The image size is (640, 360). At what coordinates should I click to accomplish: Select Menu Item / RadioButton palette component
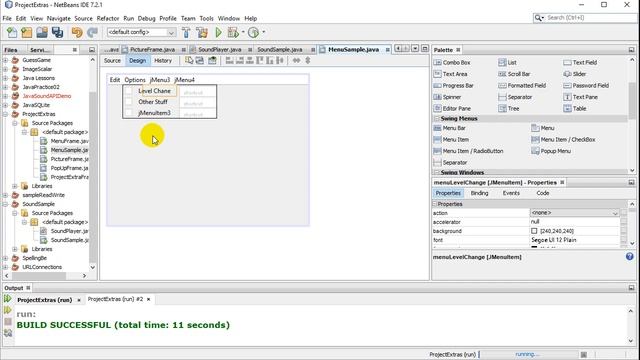pyautogui.click(x=468, y=151)
